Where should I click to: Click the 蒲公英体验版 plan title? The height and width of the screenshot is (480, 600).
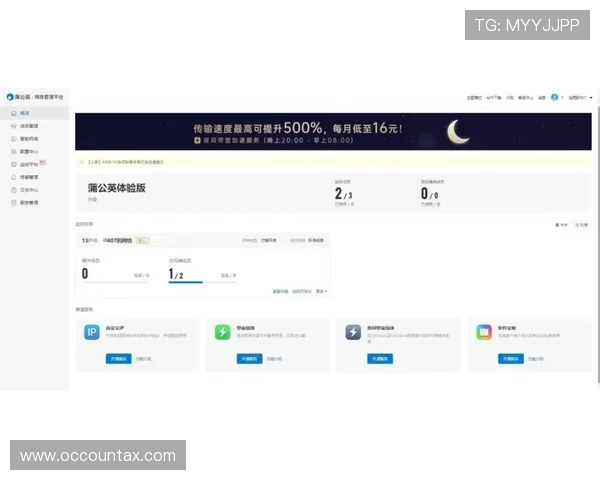[x=117, y=188]
